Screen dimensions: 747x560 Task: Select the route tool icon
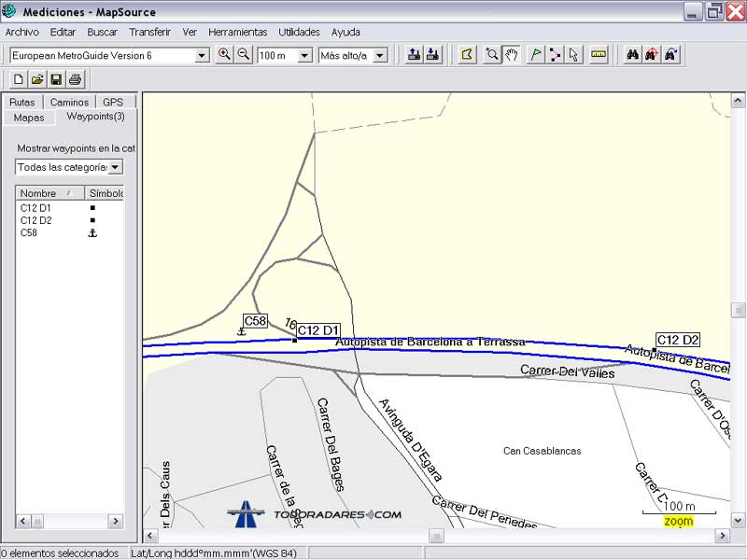click(x=555, y=55)
